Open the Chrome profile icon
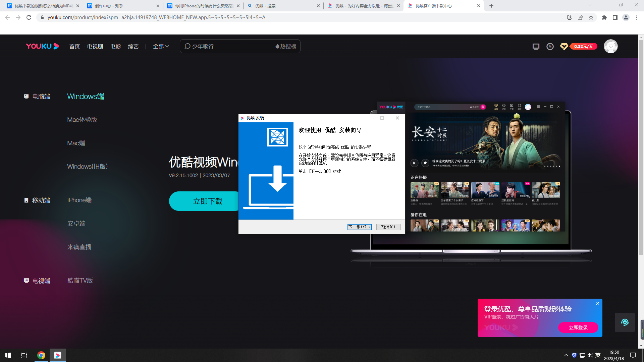Viewport: 644px width, 362px height. tap(626, 17)
